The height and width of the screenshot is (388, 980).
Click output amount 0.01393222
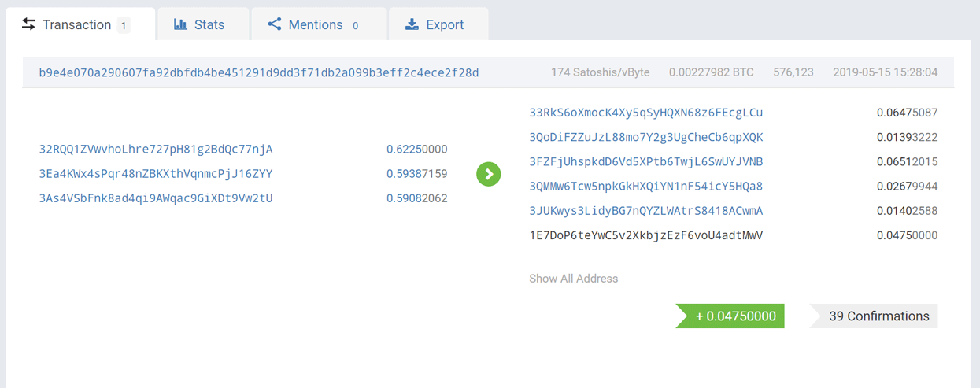point(908,137)
